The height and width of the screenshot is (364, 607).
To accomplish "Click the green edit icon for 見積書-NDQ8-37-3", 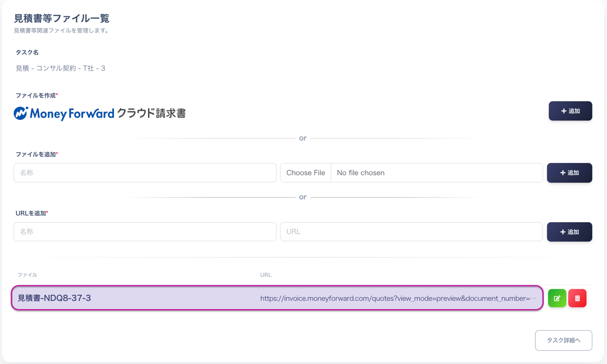I will (x=557, y=298).
